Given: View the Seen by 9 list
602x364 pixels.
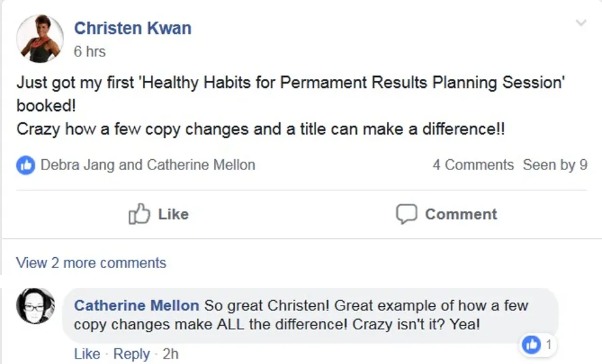Looking at the screenshot, I should [555, 165].
